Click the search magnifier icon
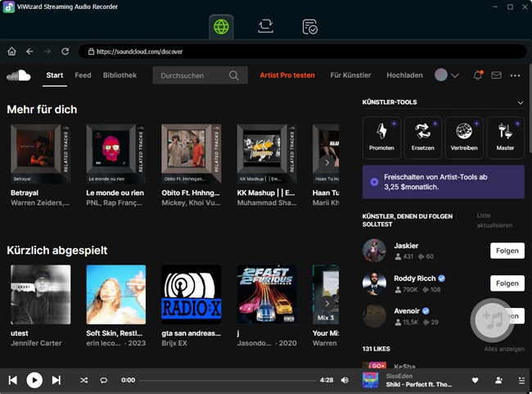This screenshot has height=394, width=532. coord(234,75)
